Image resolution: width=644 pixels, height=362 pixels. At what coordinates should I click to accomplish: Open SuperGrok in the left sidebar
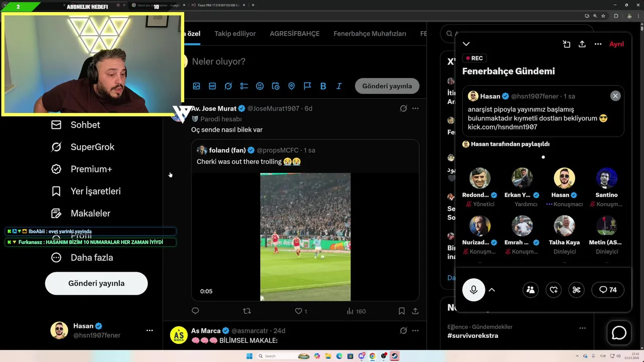point(83,147)
